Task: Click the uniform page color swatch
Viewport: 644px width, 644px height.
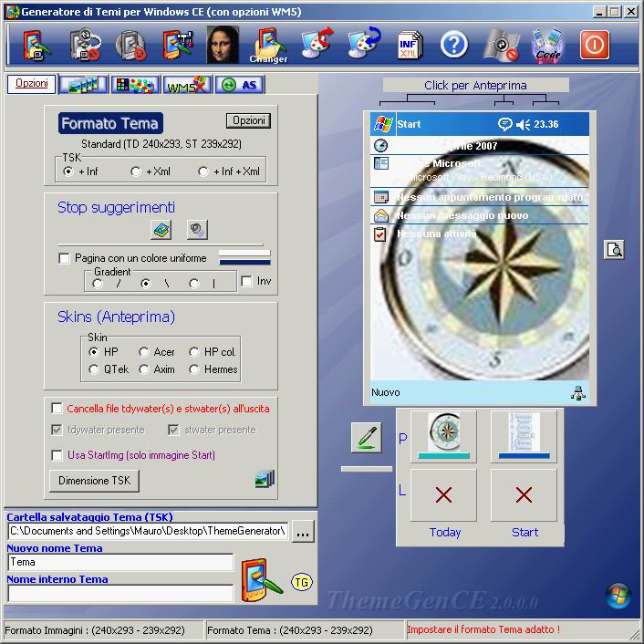Action: pos(244,257)
